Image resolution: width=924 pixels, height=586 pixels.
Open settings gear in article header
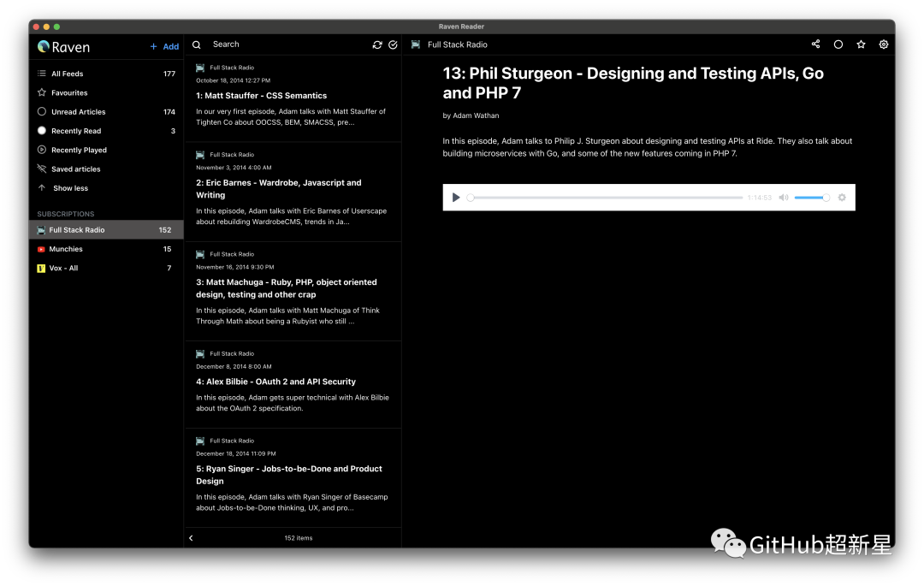(883, 44)
